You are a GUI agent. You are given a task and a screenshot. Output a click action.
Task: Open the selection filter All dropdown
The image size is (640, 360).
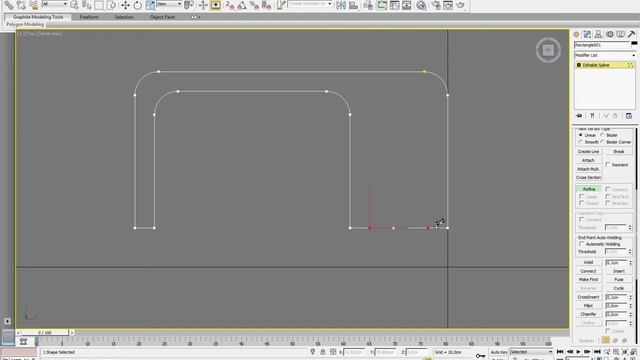pyautogui.click(x=55, y=4)
